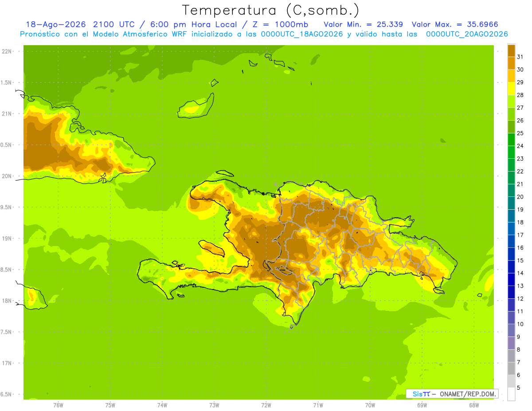The width and height of the screenshot is (532, 411).
Task: Select the dark orange legend swatch above 31
Action: pyautogui.click(x=511, y=51)
